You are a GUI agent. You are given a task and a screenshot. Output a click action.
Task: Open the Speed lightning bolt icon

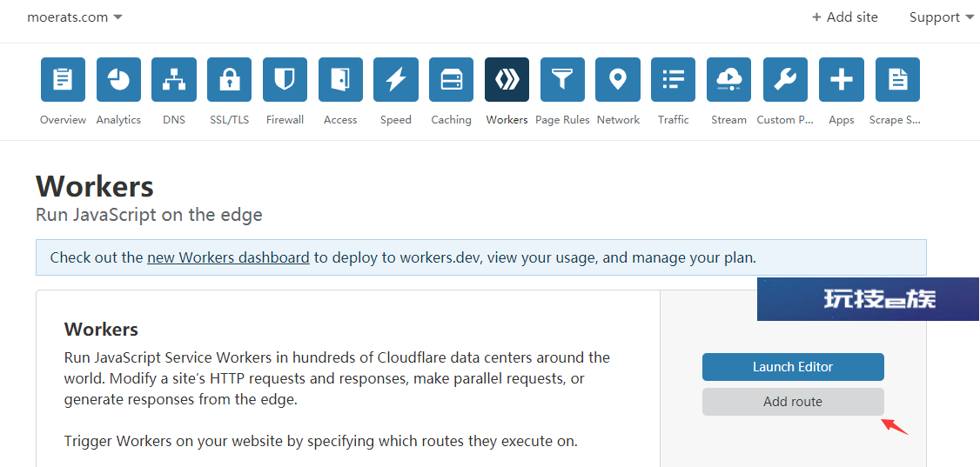point(396,79)
